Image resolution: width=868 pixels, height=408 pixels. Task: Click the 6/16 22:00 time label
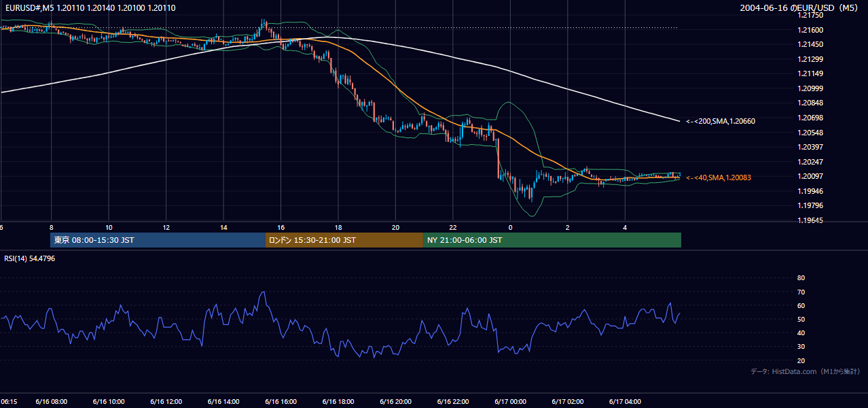(453, 402)
